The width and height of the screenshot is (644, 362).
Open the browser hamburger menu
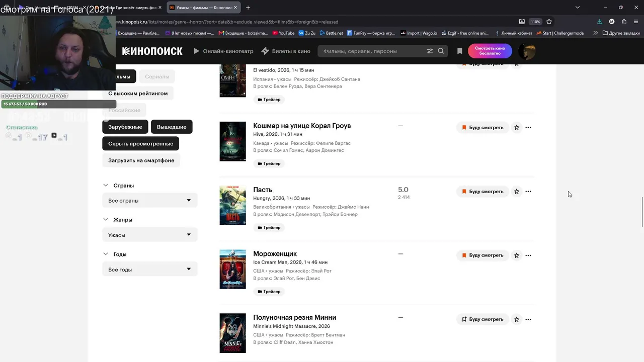[x=636, y=22]
